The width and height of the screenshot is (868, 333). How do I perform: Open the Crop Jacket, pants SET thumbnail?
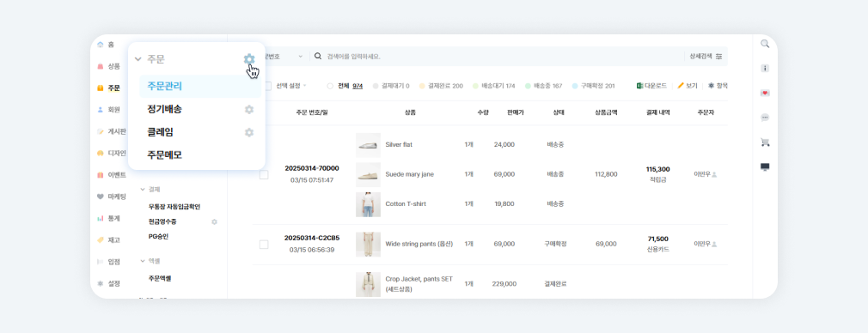click(x=368, y=284)
